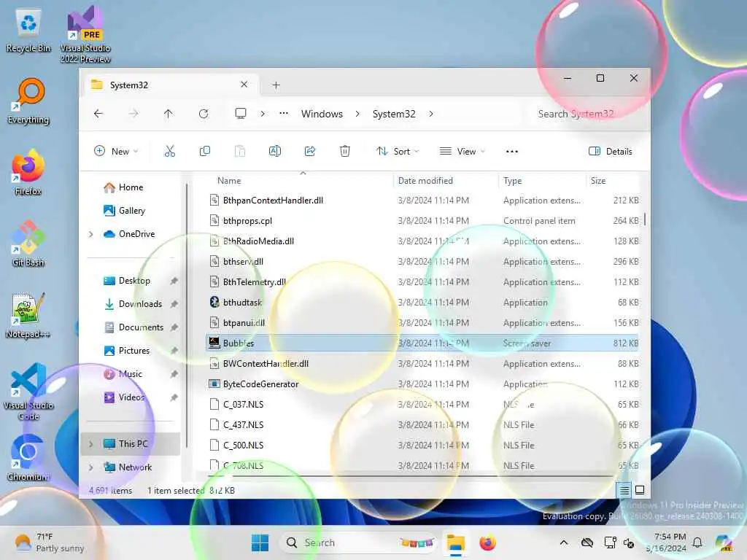Expand the This PC tree node
Viewport: 747px width, 560px height.
[90, 444]
